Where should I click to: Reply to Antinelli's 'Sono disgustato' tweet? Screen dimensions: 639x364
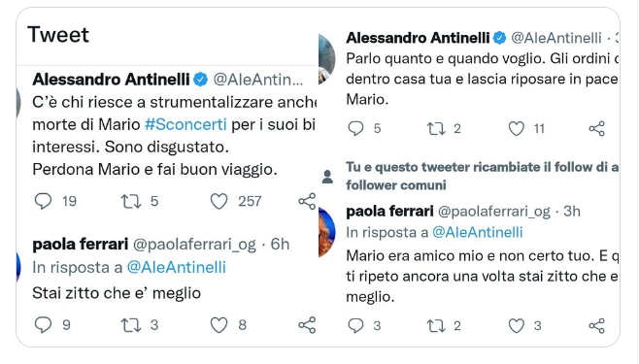(43, 201)
